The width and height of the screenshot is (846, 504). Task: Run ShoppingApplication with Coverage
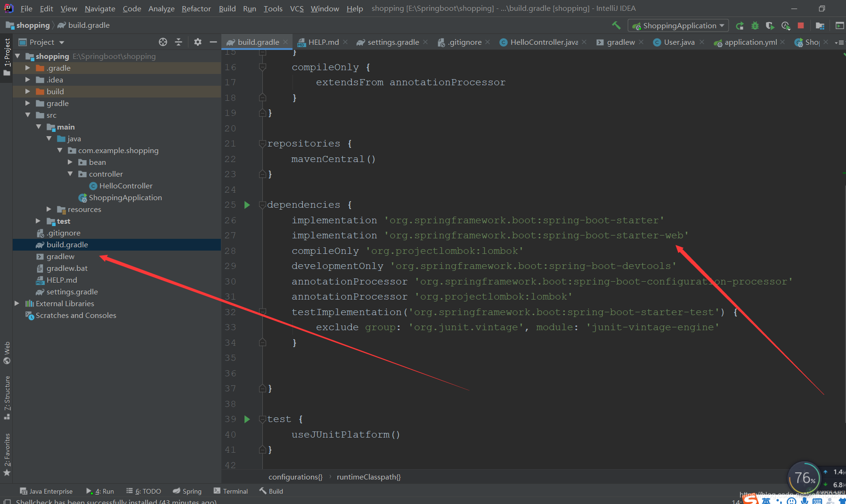pos(770,25)
